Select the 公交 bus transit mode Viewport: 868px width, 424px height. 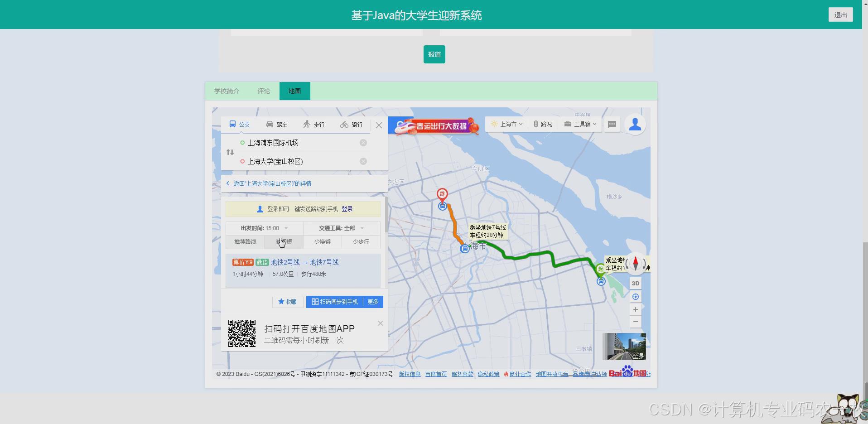click(x=240, y=124)
